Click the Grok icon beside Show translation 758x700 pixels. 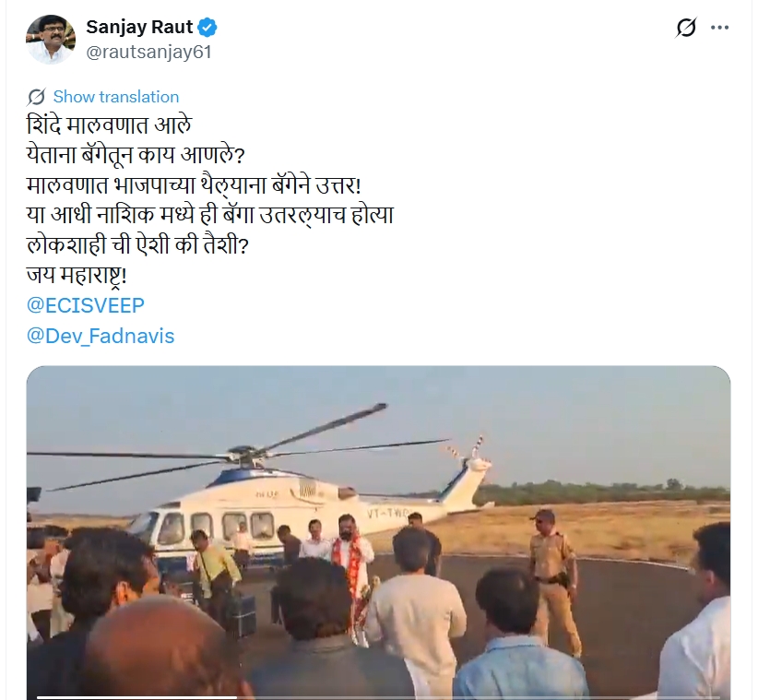tap(36, 97)
